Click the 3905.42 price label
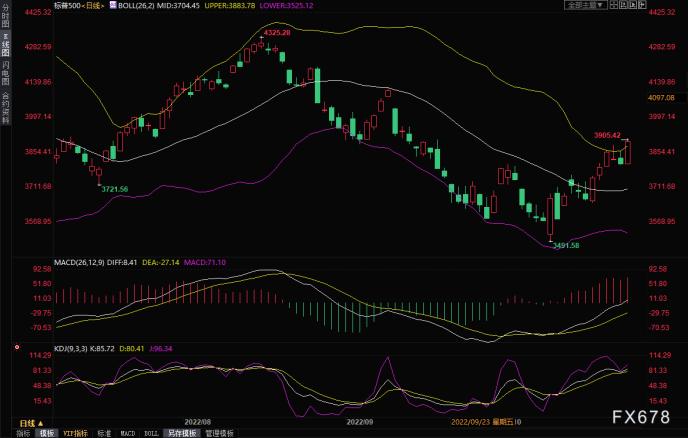688x438 pixels. [607, 135]
